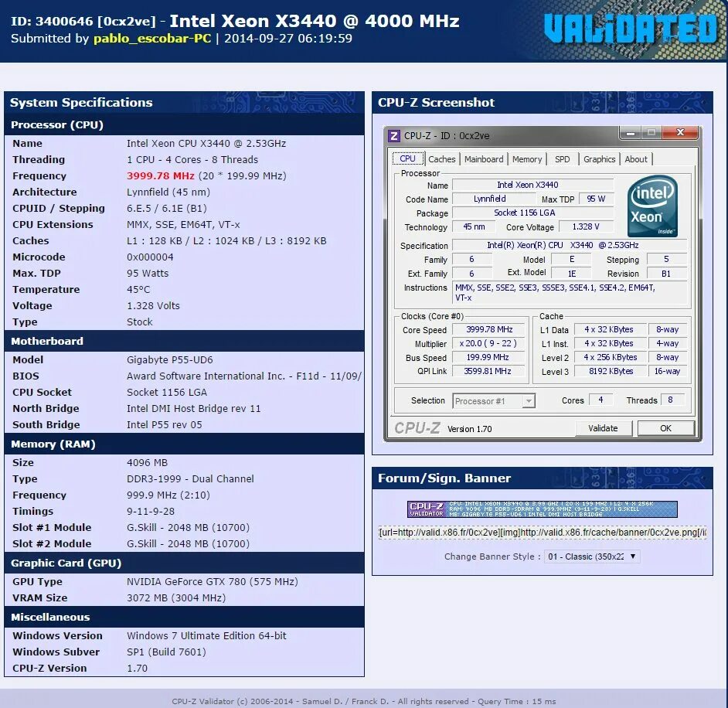Click the Timings value 9-11-9-28
This screenshot has height=708, width=728.
[x=151, y=511]
